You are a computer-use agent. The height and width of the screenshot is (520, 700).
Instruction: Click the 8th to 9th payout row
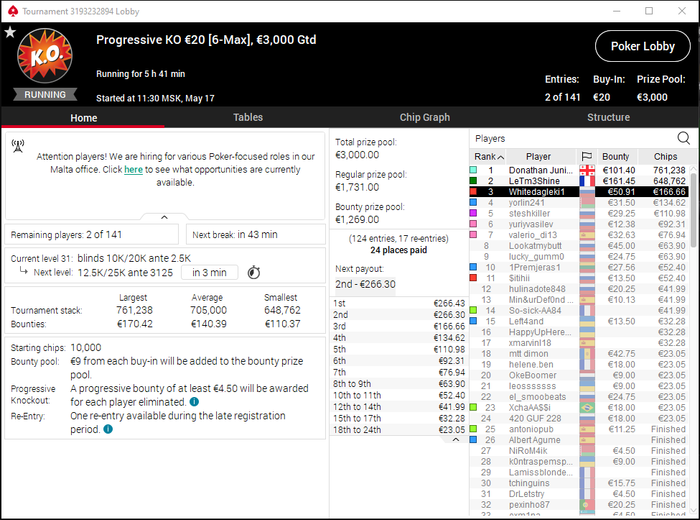click(x=399, y=384)
